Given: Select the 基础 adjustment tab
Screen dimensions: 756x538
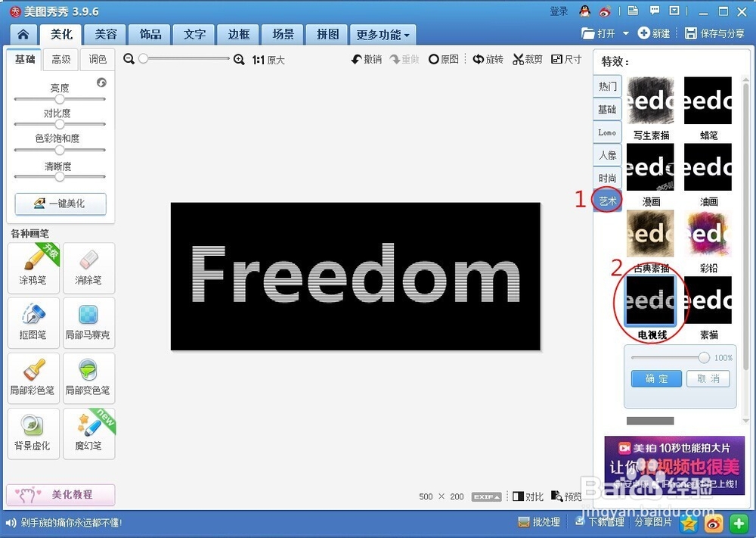Looking at the screenshot, I should (25, 59).
